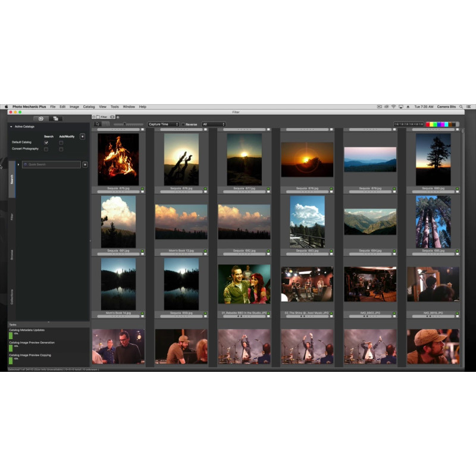This screenshot has width=476, height=476.
Task: Open the star rating filter bar
Action: pyautogui.click(x=408, y=124)
